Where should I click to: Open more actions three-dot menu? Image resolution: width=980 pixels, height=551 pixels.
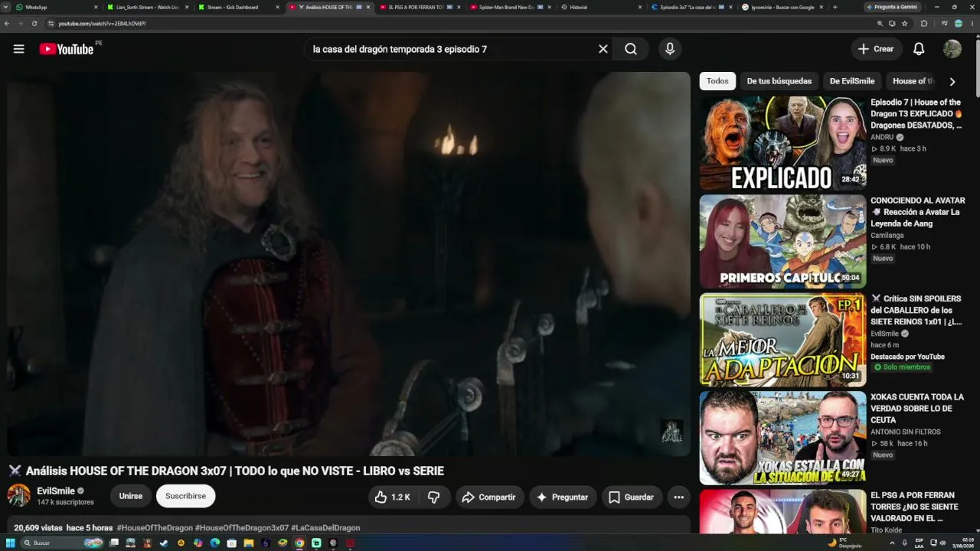678,497
